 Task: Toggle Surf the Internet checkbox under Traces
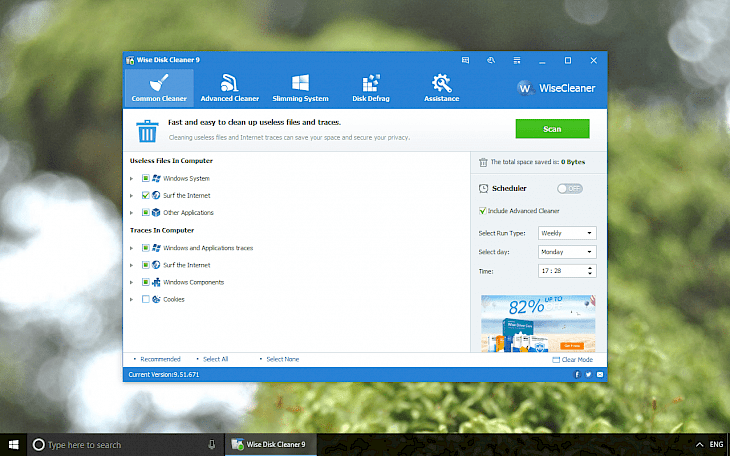point(145,265)
